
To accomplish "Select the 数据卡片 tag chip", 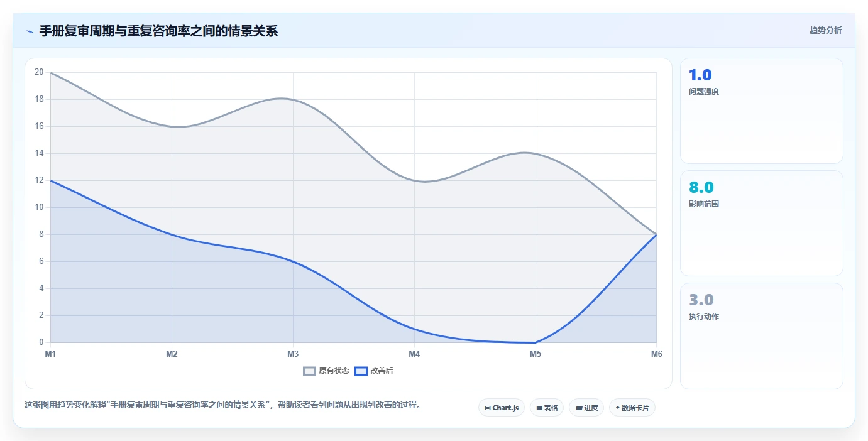I will click(x=632, y=408).
